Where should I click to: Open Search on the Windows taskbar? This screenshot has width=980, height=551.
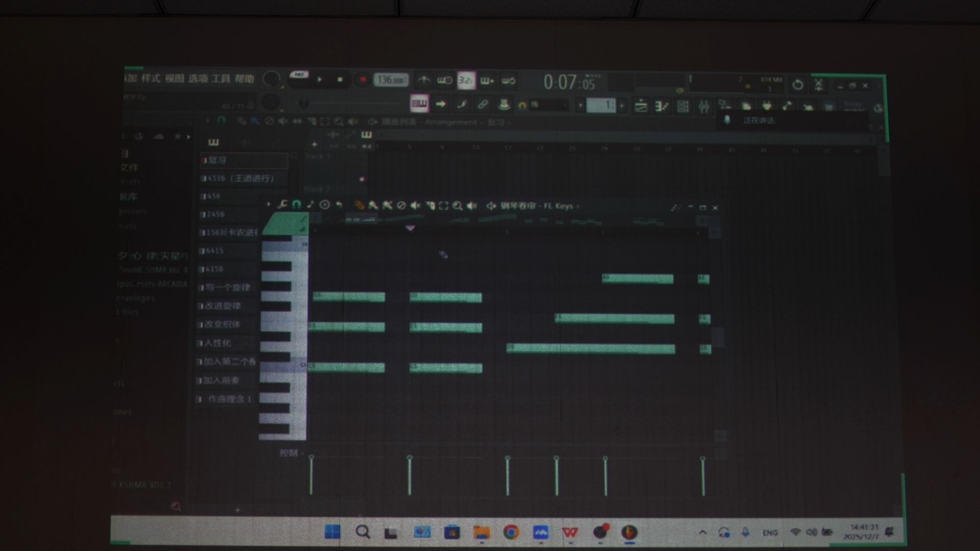363,532
